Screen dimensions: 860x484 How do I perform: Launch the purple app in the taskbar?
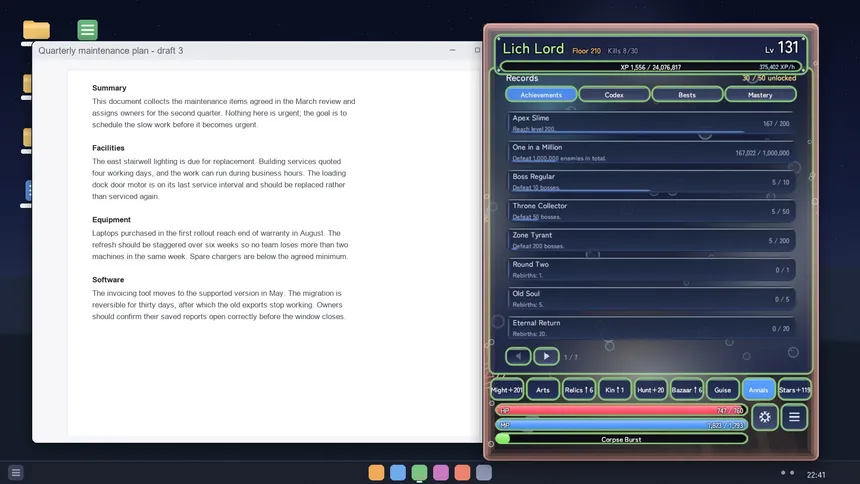click(x=440, y=472)
